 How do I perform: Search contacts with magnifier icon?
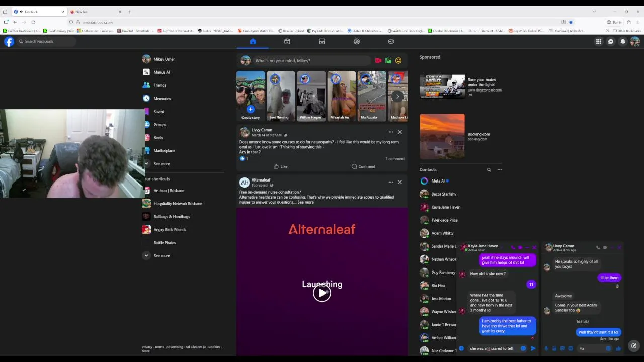[x=489, y=170]
